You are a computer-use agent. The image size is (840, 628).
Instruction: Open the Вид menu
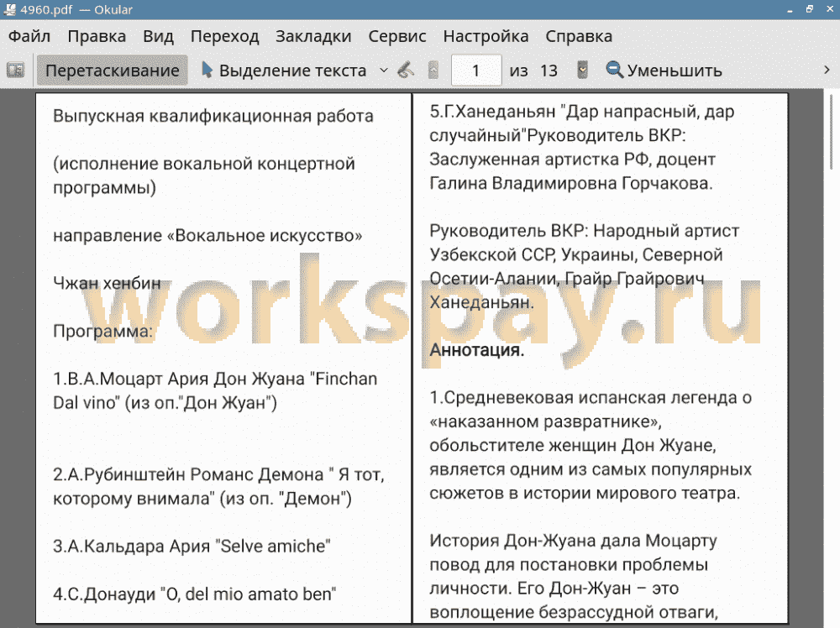[159, 36]
